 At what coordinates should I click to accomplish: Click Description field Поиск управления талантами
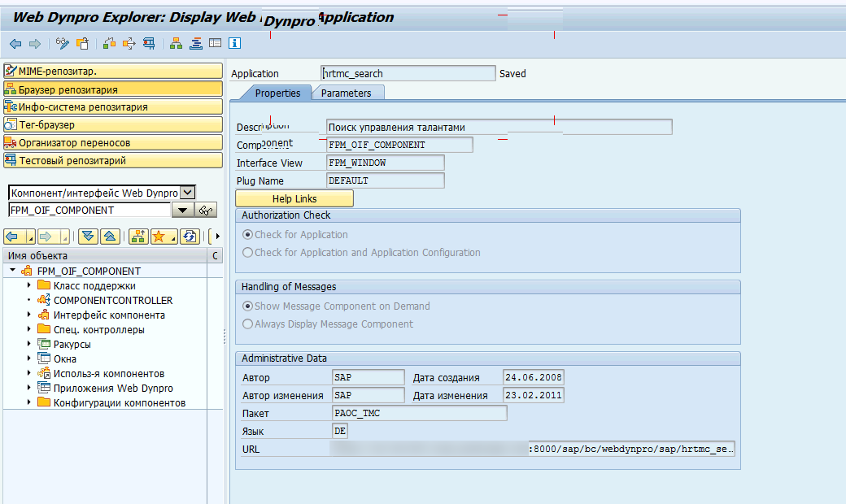(x=499, y=127)
